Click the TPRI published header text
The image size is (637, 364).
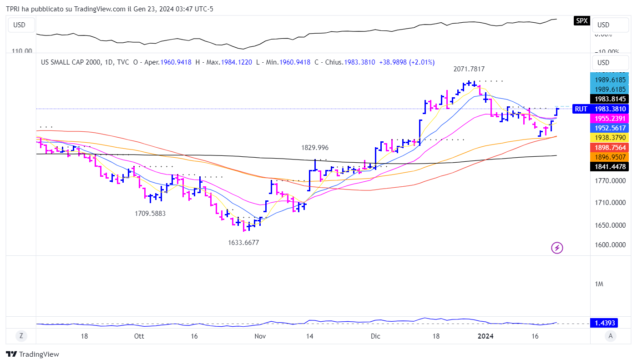[x=109, y=9]
